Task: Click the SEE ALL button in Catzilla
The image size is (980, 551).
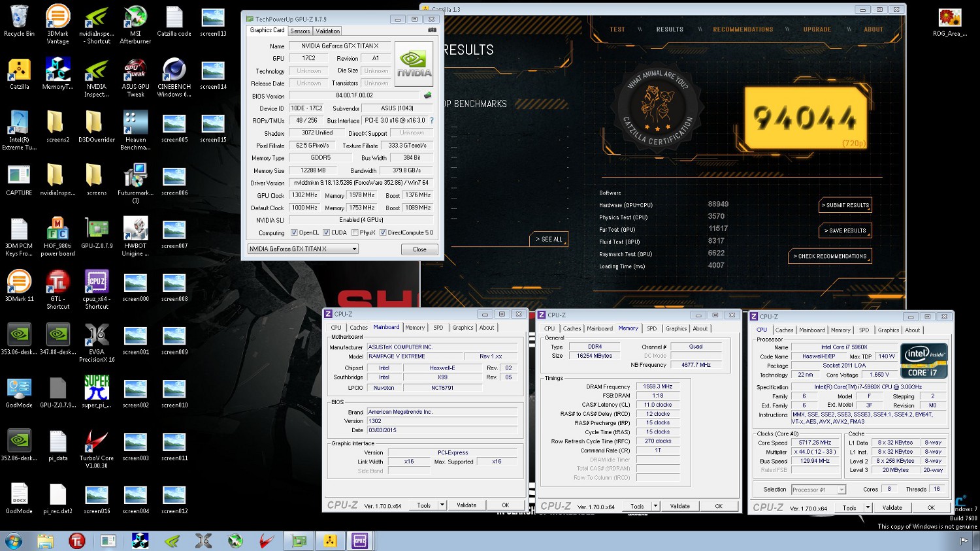Action: click(x=549, y=239)
